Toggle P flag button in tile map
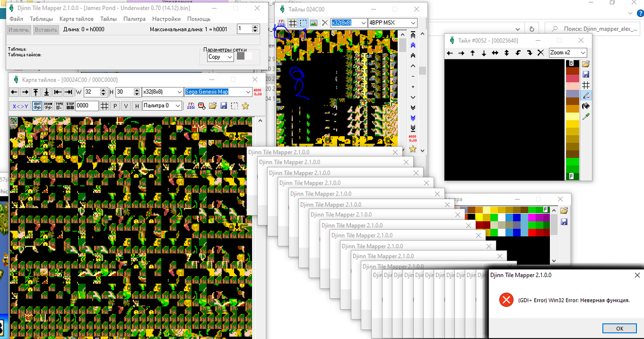The height and width of the screenshot is (339, 644). 115,106
